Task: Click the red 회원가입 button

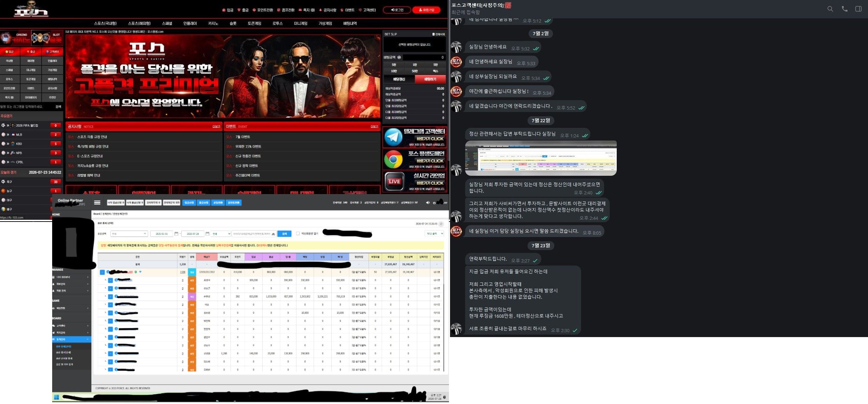Action: pos(426,10)
